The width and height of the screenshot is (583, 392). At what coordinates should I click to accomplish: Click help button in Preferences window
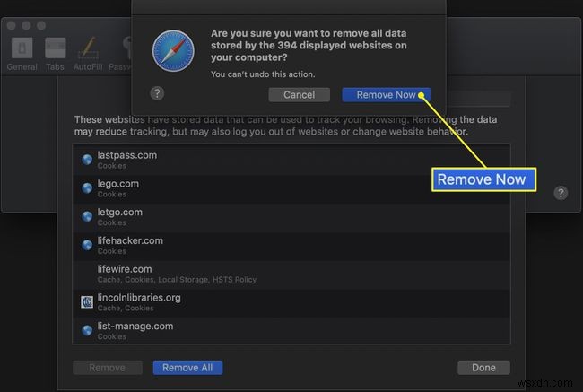tap(561, 193)
